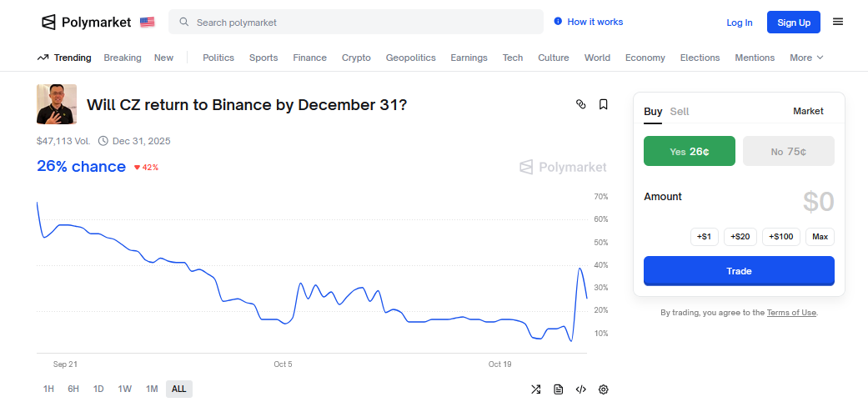This screenshot has width=868, height=402.
Task: Click the shuffle compare icon below chart
Action: coord(536,389)
